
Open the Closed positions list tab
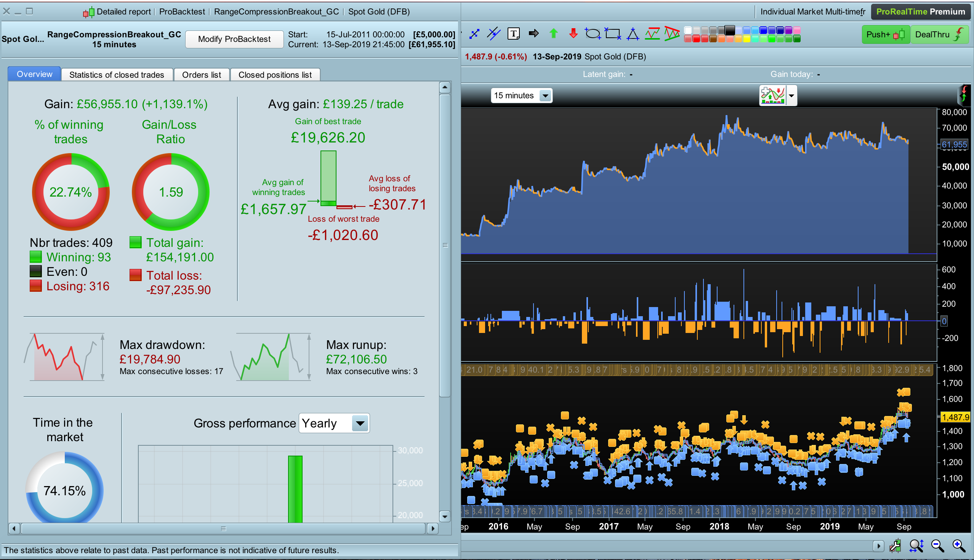click(x=275, y=75)
